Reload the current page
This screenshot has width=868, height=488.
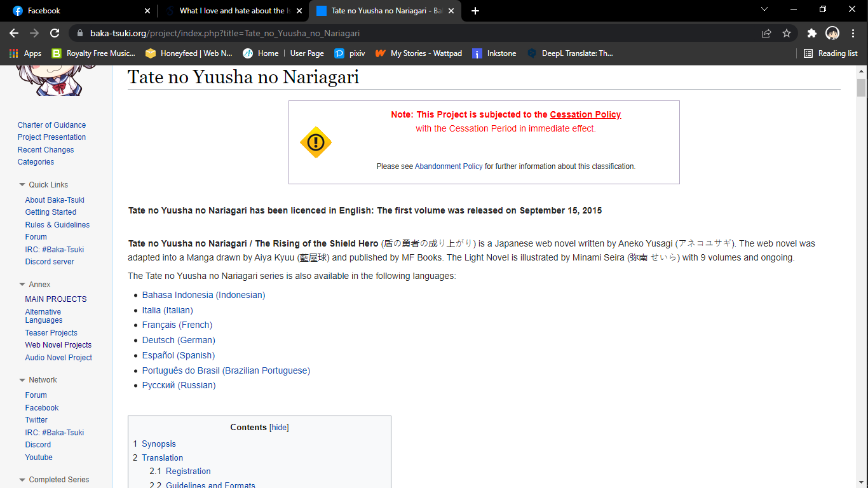point(55,33)
